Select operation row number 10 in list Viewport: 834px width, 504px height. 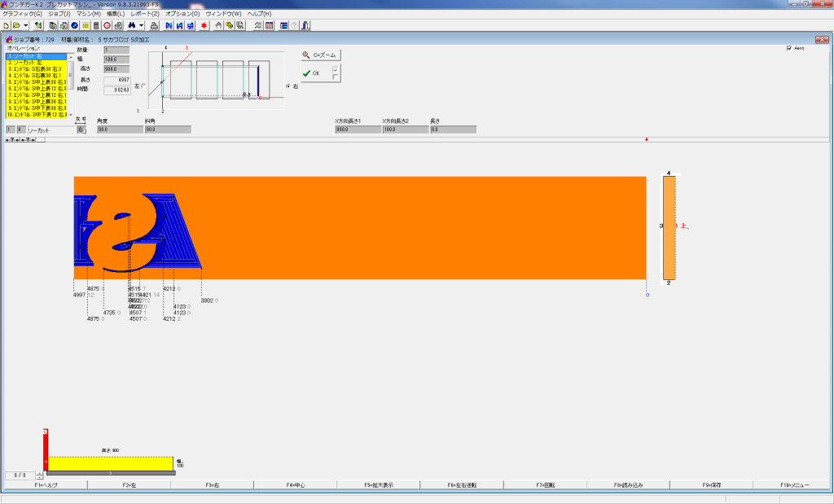tap(36, 115)
